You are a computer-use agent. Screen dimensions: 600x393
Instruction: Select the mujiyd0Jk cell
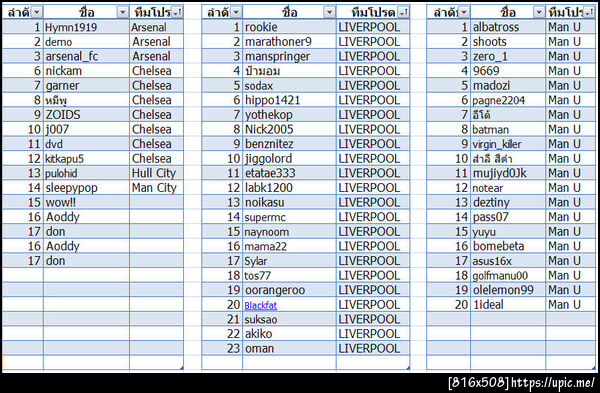508,173
